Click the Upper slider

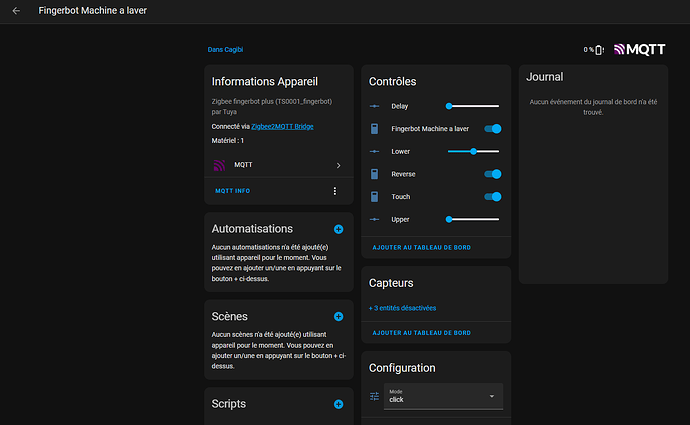point(473,220)
